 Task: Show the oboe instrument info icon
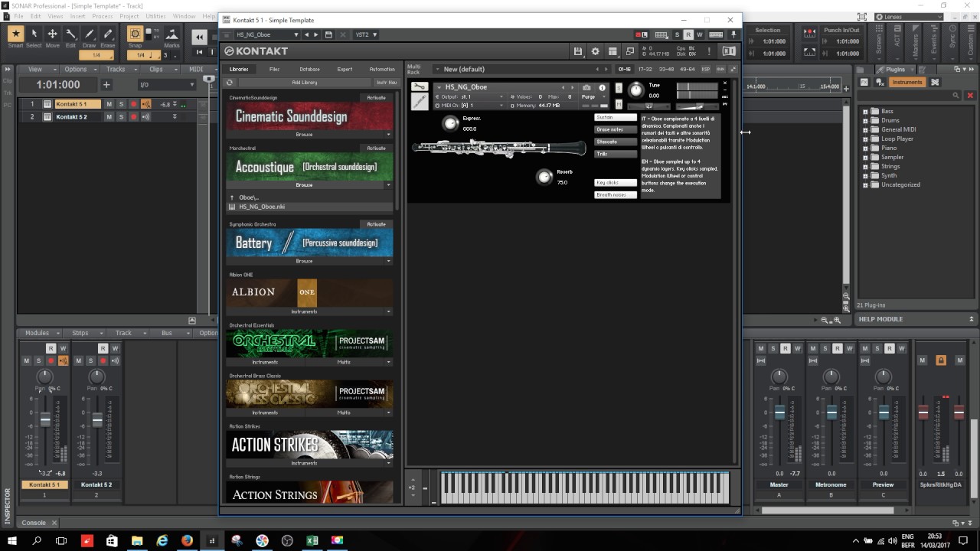[x=602, y=87]
